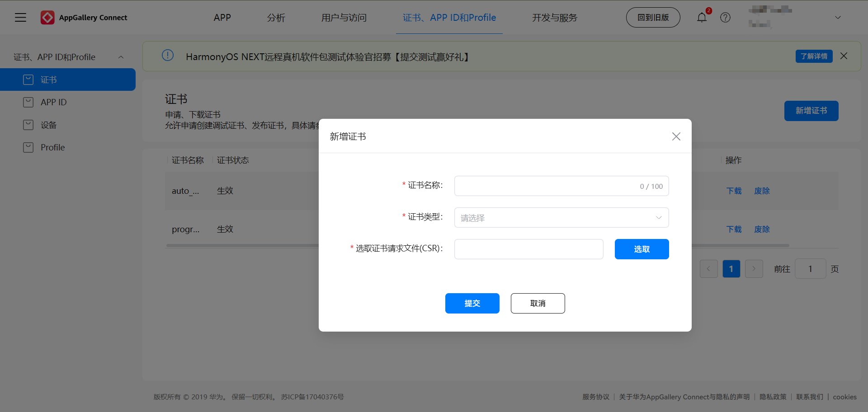Open the 隐私政策 footer link
Image resolution: width=868 pixels, height=412 pixels.
click(x=773, y=397)
